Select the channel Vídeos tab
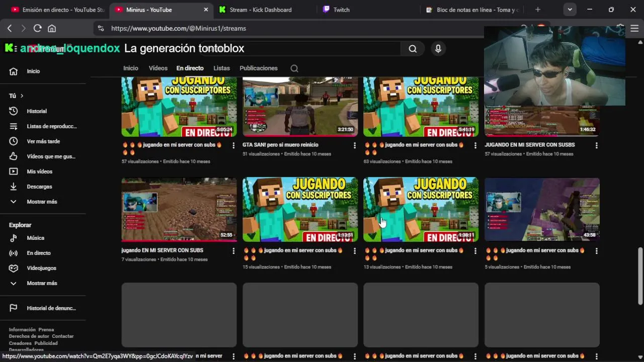The width and height of the screenshot is (644, 362). [x=158, y=68]
